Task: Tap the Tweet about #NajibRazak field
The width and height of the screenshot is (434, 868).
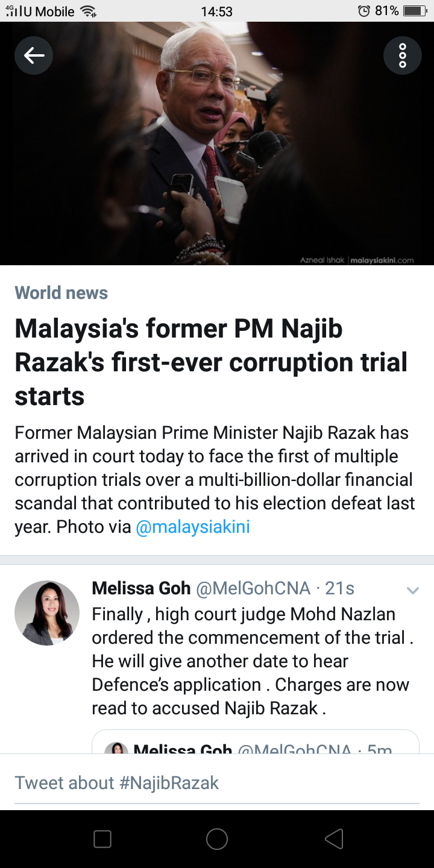Action: click(x=217, y=782)
